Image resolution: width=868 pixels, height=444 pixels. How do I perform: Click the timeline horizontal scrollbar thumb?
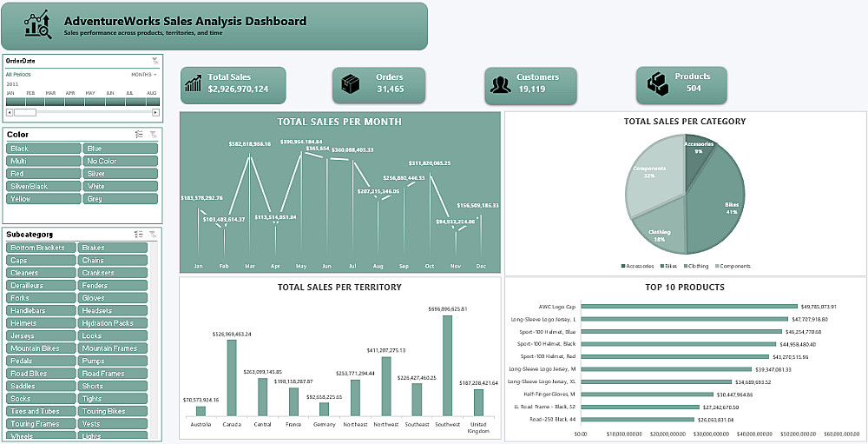coord(25,112)
